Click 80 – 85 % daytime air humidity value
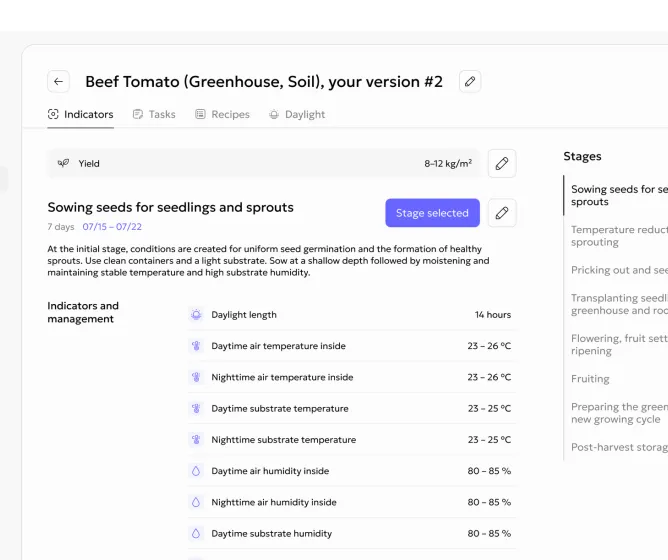The width and height of the screenshot is (668, 560). (489, 471)
